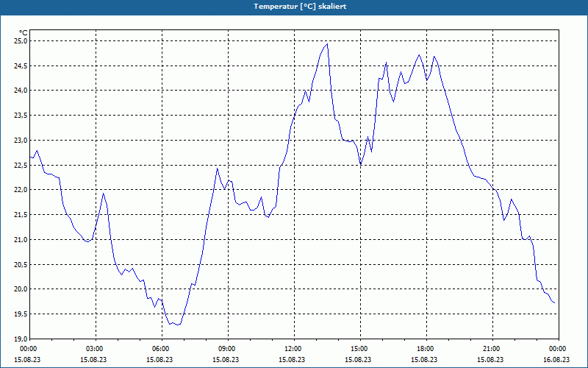Click the 21,0 y-axis label
This screenshot has width=588, height=368.
click(x=21, y=239)
